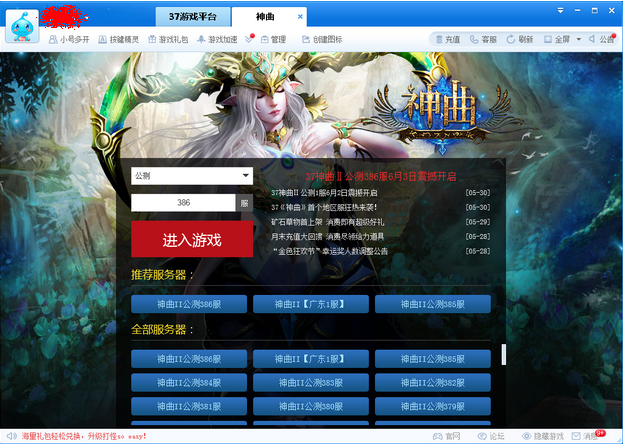
Task: Choose server 神曲II公测380服
Action: click(x=311, y=407)
